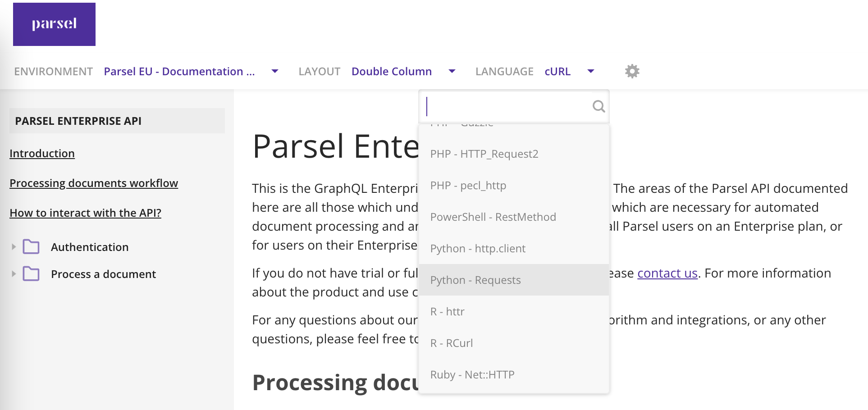Viewport: 868px width, 410px height.
Task: Click the Parsel logo
Action: (54, 24)
